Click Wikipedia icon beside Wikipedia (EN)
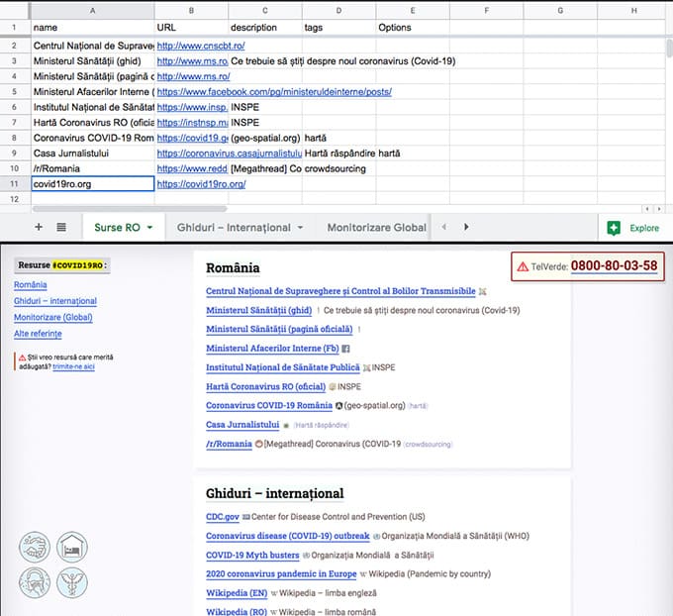Viewport: 673px width, 616px height. click(274, 593)
